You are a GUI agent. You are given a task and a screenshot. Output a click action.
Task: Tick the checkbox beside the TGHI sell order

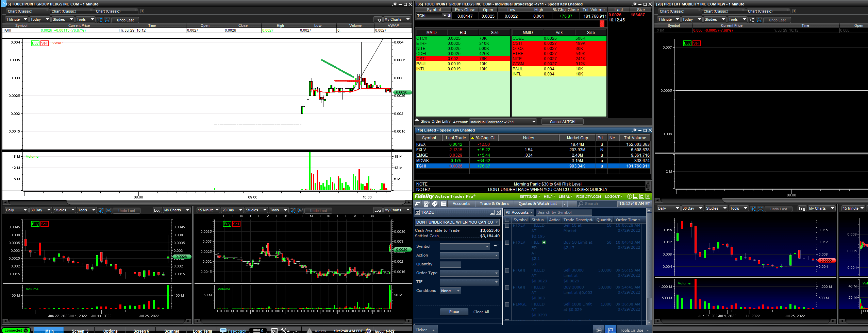click(507, 270)
